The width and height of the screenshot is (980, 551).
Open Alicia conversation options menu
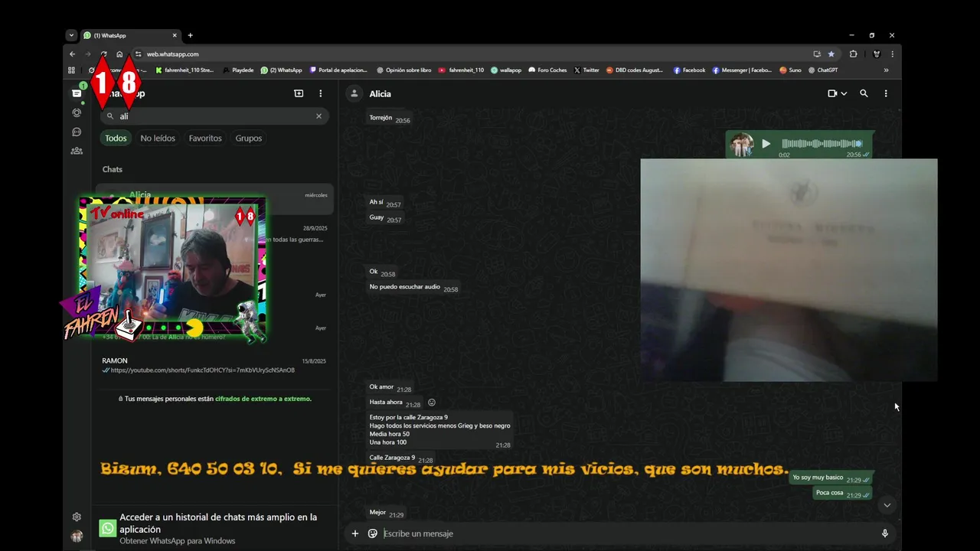(x=886, y=93)
